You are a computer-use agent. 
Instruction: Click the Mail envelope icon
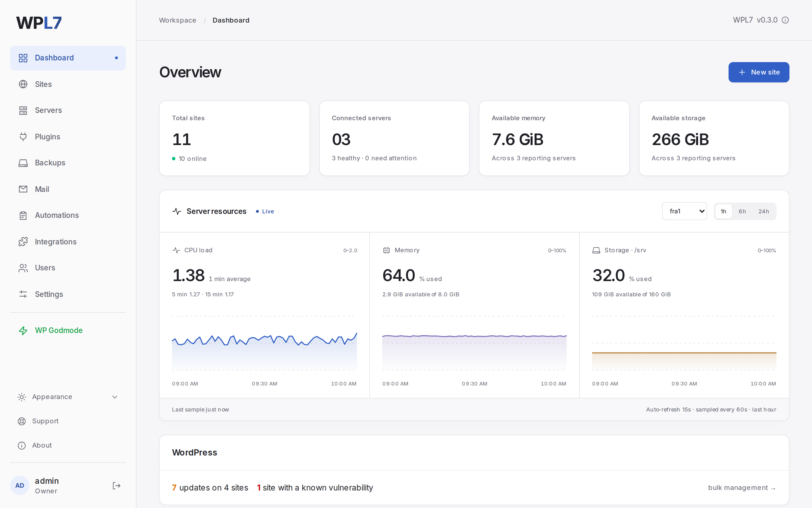(x=23, y=189)
